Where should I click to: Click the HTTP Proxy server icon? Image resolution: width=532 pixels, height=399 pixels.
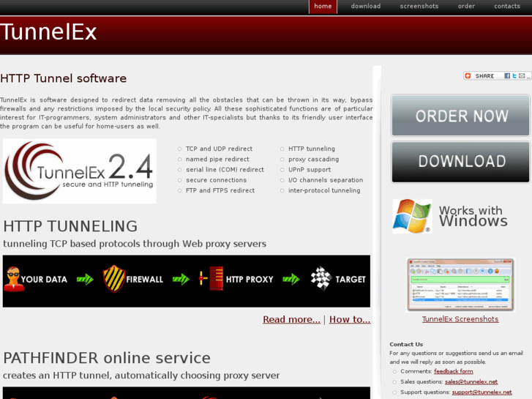pyautogui.click(x=211, y=279)
